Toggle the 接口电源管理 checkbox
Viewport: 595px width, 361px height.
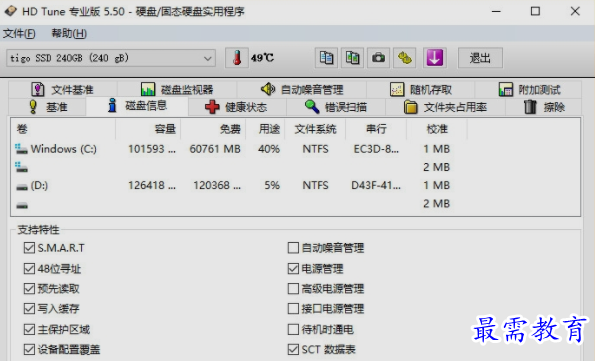293,309
